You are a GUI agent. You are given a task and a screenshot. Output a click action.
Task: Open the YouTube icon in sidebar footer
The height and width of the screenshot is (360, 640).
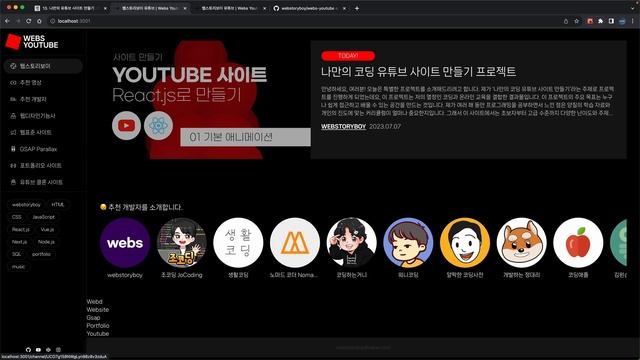tap(38, 350)
